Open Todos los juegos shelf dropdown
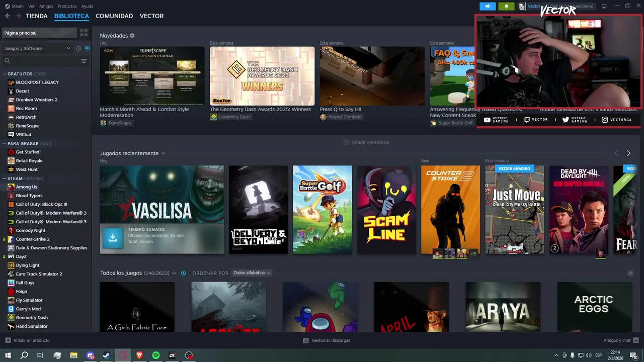The height and width of the screenshot is (362, 644). [x=174, y=273]
